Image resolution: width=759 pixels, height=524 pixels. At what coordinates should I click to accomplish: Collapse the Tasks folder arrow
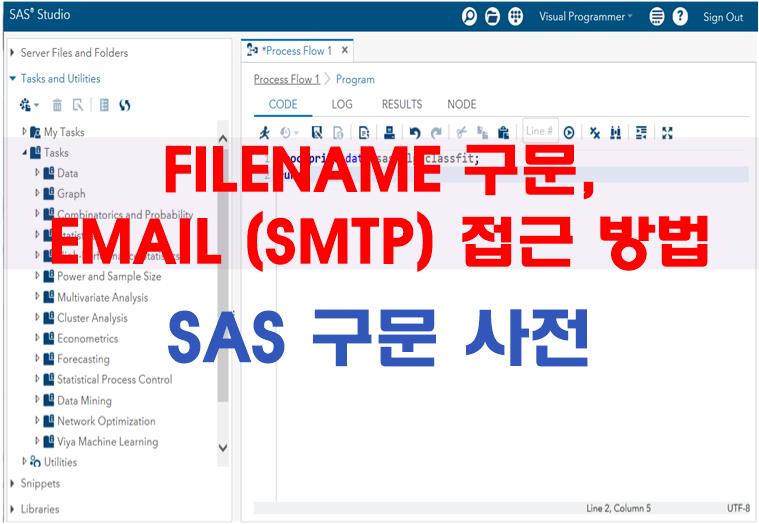(x=24, y=152)
